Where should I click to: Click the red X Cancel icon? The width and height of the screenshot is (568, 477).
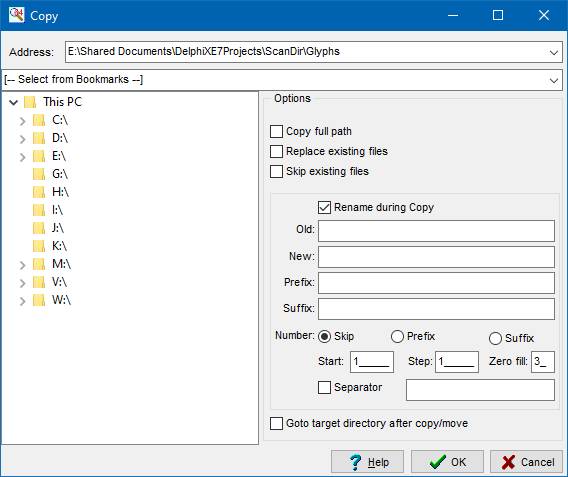point(509,462)
